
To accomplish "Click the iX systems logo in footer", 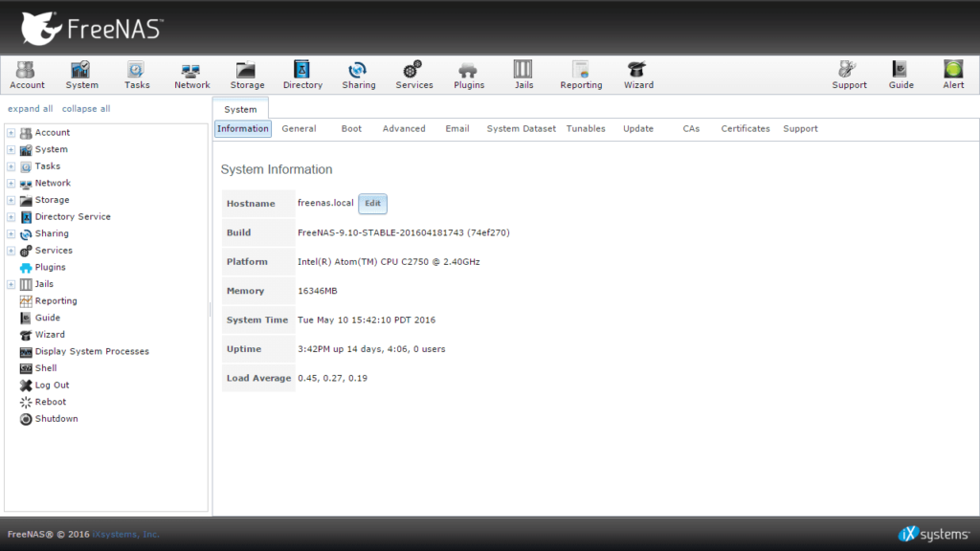I will pyautogui.click(x=934, y=534).
